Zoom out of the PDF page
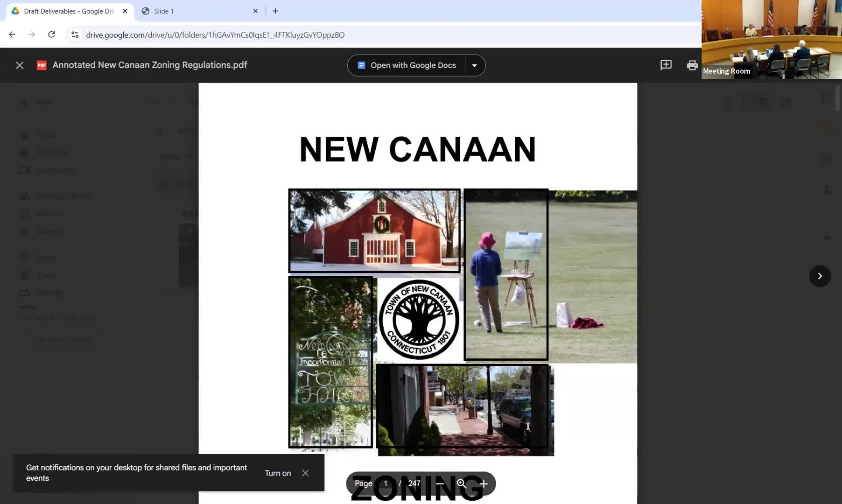842x504 pixels. point(440,483)
